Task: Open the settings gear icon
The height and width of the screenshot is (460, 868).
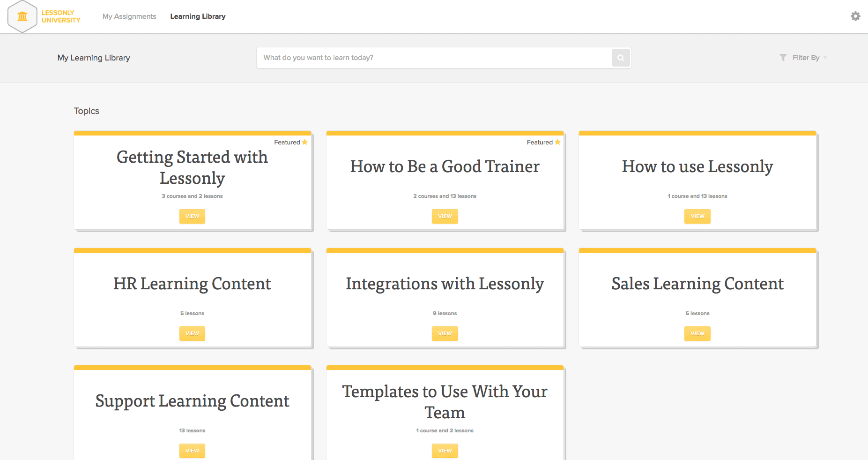Action: tap(855, 16)
